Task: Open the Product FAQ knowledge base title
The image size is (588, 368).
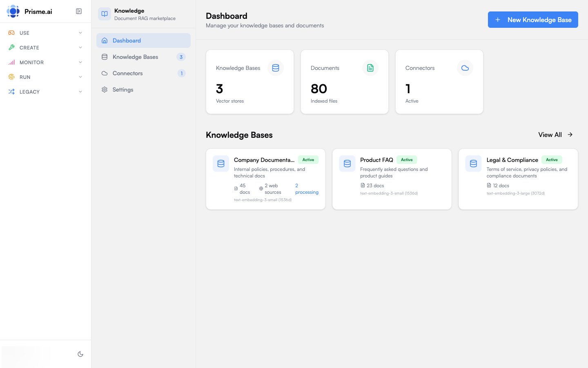Action: 376,160
